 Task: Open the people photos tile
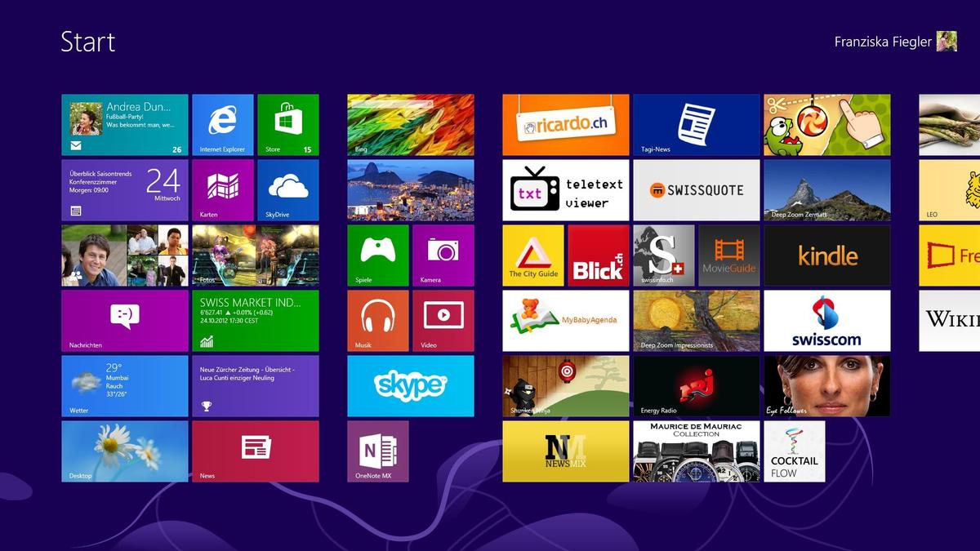tap(125, 256)
